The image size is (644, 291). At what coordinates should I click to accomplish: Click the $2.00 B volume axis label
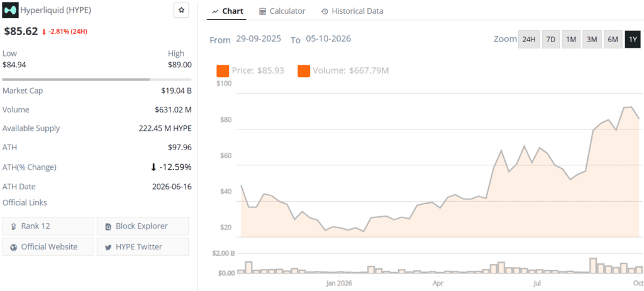[x=223, y=253]
